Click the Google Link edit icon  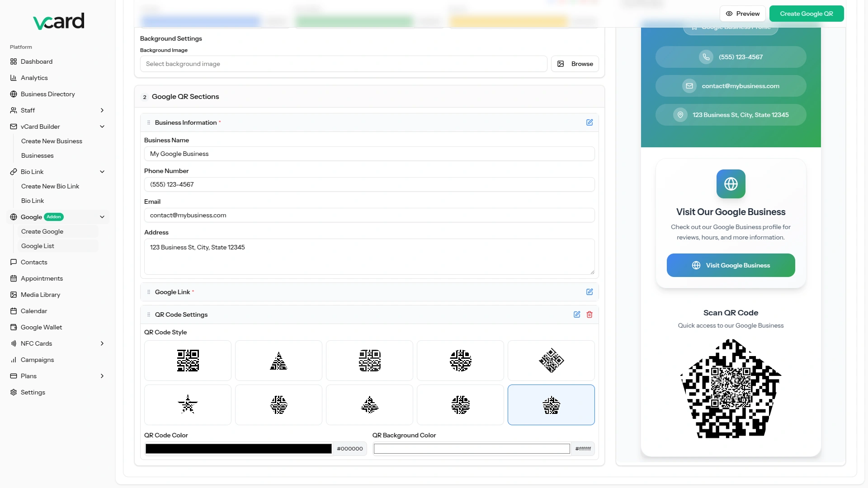point(590,292)
